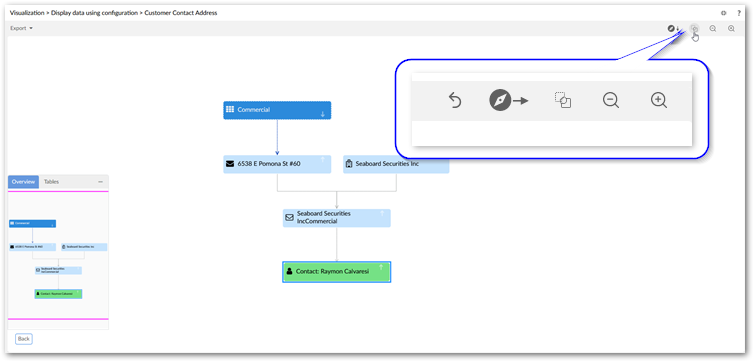Screen dimensions: 754x362
Task: Collapse the Overview panel with the minus button
Action: 101,182
